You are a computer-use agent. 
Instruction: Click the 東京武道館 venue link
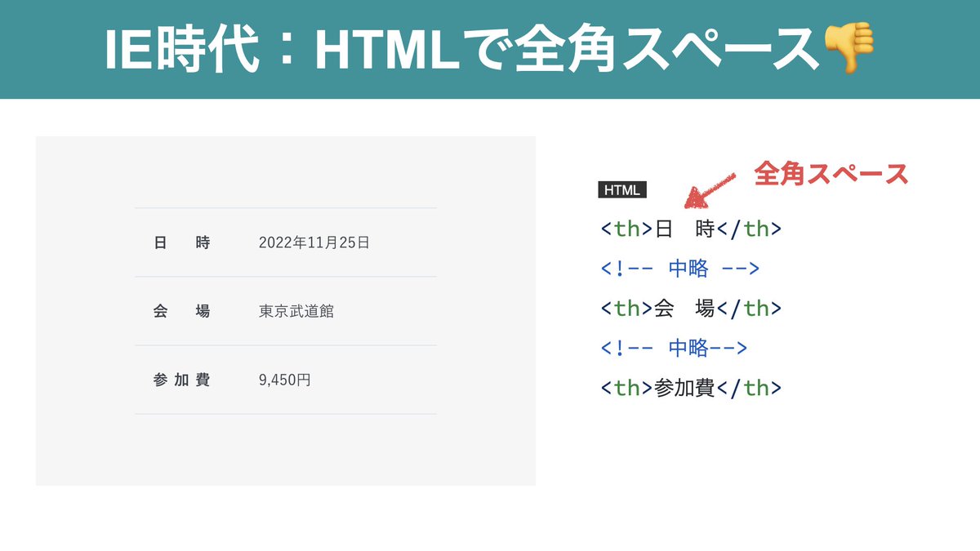pyautogui.click(x=292, y=311)
